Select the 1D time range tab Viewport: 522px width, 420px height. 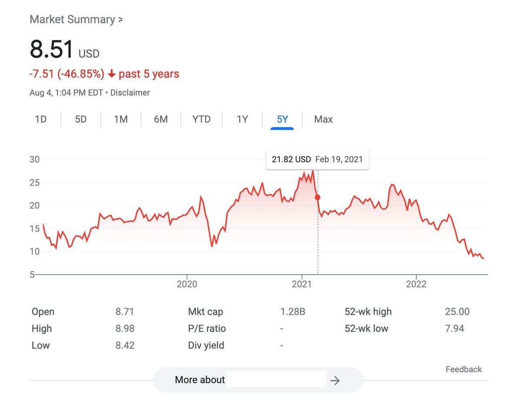(40, 119)
